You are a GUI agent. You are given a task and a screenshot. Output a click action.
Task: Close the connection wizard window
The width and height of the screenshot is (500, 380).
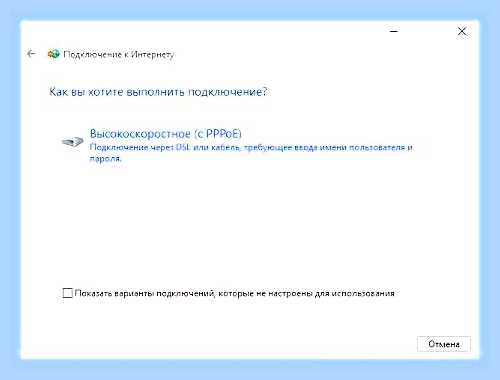(462, 31)
